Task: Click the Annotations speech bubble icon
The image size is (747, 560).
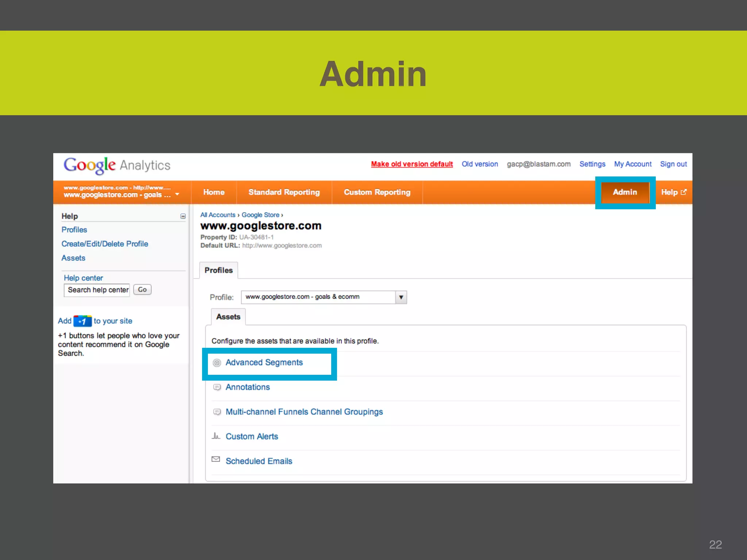Action: click(x=217, y=387)
